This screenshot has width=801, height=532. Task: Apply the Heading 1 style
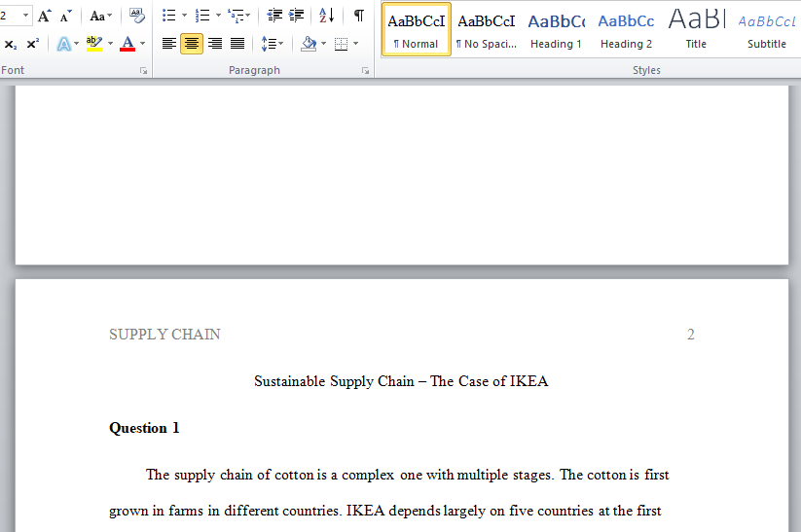coord(557,29)
